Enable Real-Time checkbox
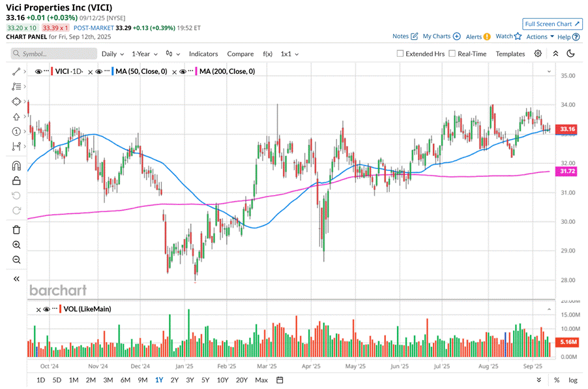The image size is (588, 389). [452, 54]
